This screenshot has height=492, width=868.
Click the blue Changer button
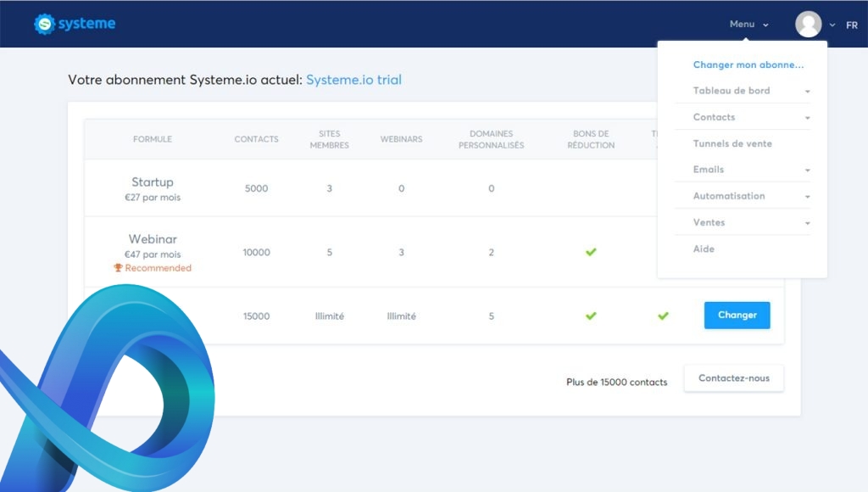737,316
